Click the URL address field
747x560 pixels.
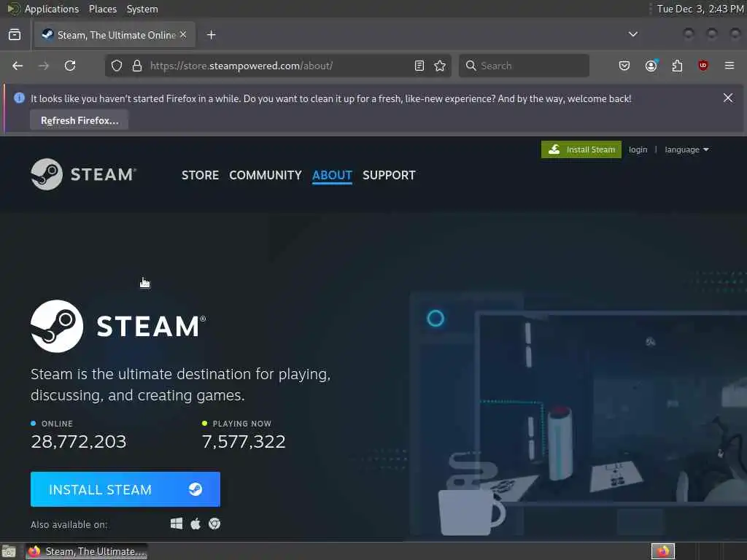pyautogui.click(x=279, y=66)
